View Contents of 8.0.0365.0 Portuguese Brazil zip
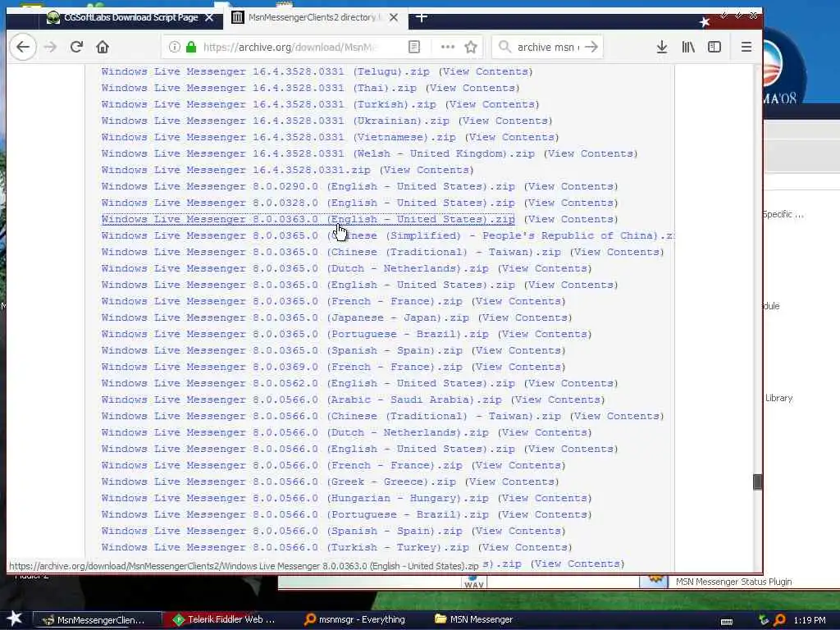Screen dimensions: 840x630 tap(545, 334)
